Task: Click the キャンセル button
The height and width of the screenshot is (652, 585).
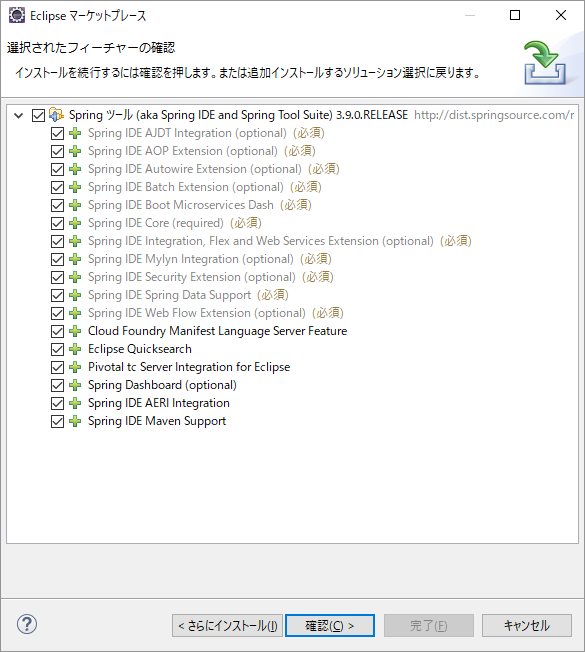Action: [527, 625]
